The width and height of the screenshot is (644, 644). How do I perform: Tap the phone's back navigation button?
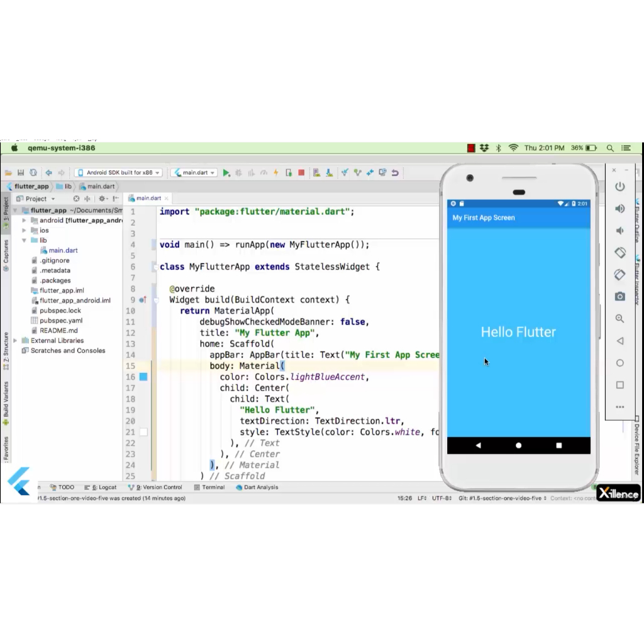click(x=478, y=445)
